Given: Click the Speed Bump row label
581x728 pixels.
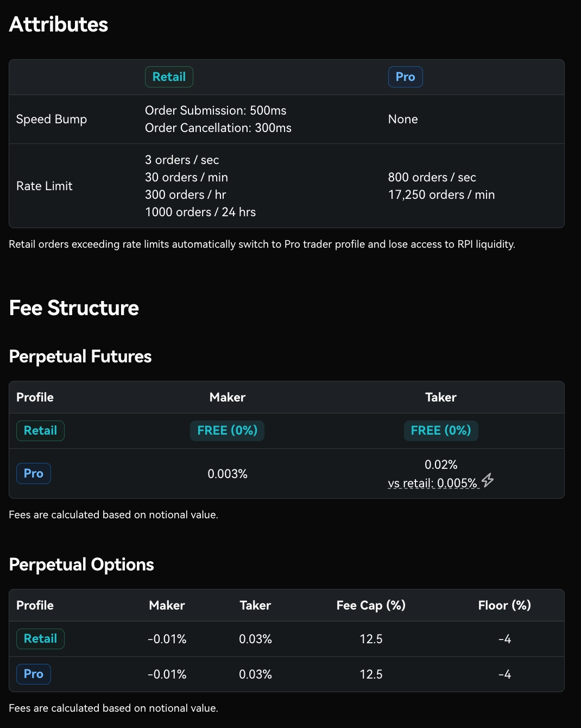Looking at the screenshot, I should click(x=52, y=120).
